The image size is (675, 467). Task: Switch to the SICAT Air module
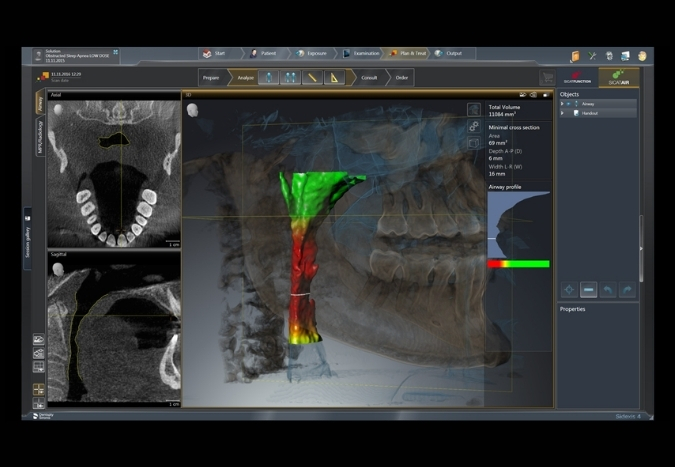618,77
